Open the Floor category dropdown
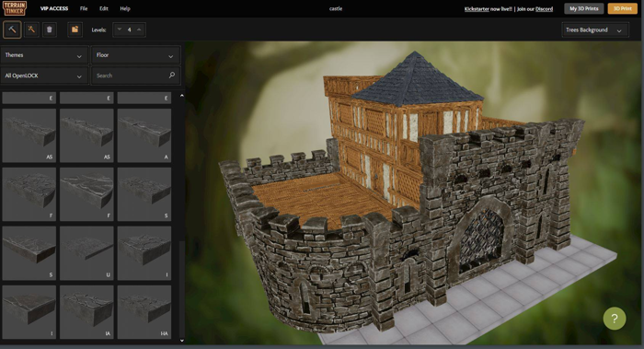 coord(135,55)
